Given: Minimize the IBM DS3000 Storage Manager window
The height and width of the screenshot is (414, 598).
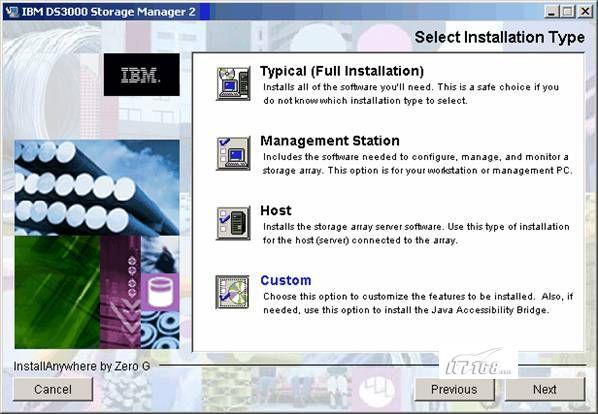Looking at the screenshot, I should (551, 11).
